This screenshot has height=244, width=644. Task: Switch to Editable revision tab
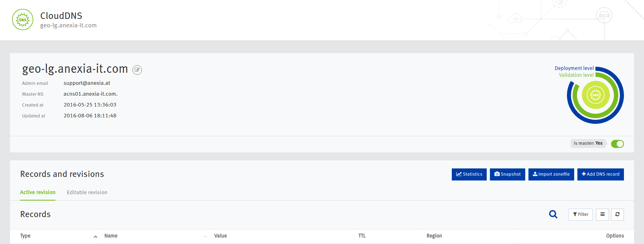click(x=87, y=193)
